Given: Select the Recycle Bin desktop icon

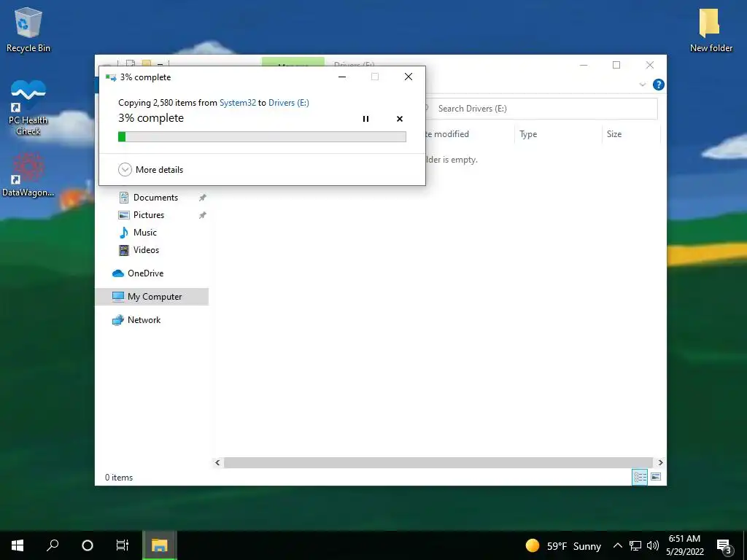Looking at the screenshot, I should (28, 30).
